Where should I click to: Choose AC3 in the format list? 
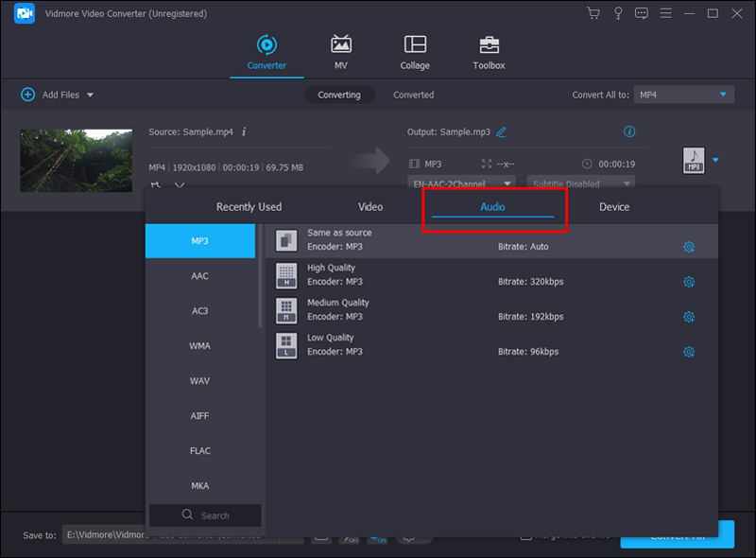pos(200,311)
